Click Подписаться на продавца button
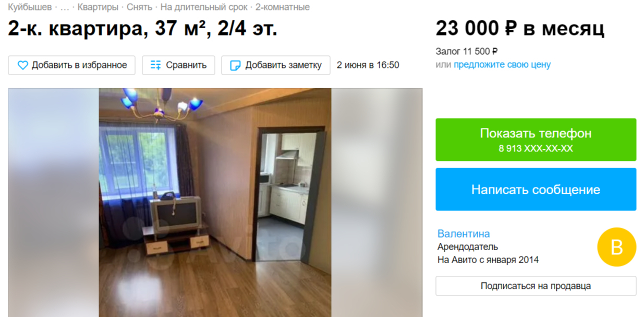 point(536,286)
